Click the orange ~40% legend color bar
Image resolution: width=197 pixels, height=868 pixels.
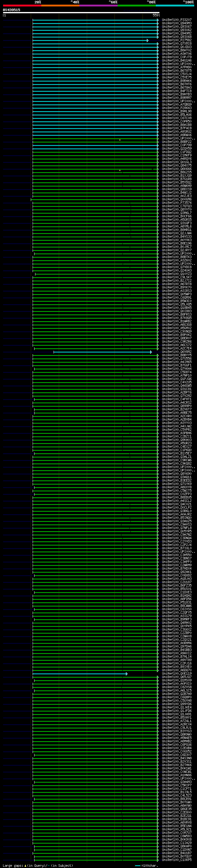(x=60, y=6)
